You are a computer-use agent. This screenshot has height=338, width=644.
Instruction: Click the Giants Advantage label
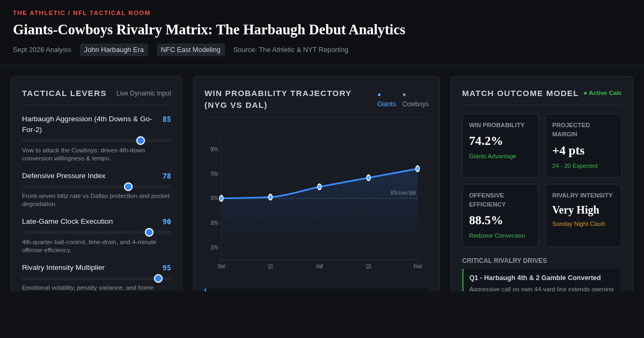point(493,156)
